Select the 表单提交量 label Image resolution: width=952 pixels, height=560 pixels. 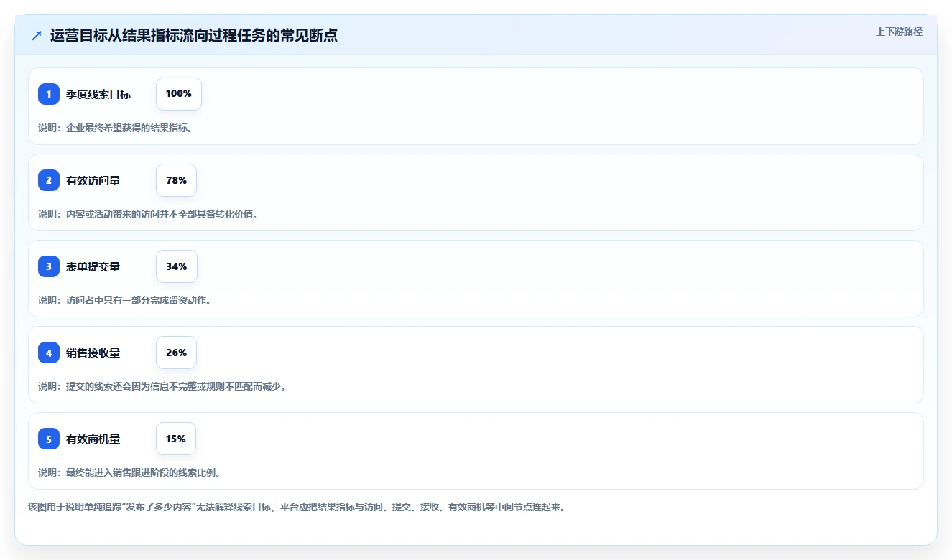tap(93, 266)
